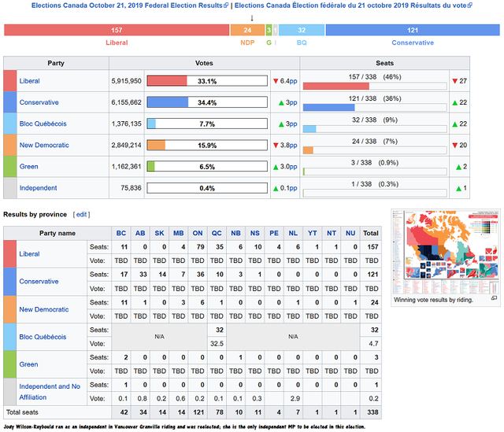Open Conservative link in province results table
The height and width of the screenshot is (432, 504).
[x=39, y=282]
